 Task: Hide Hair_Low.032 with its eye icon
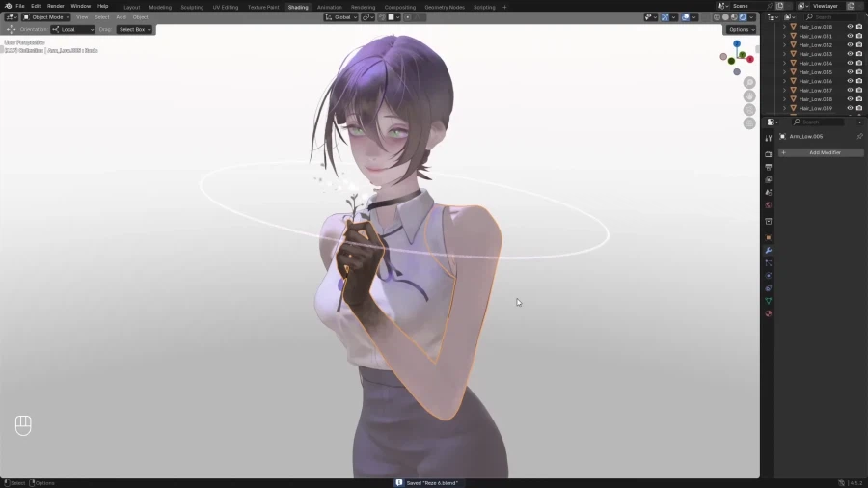pos(850,44)
